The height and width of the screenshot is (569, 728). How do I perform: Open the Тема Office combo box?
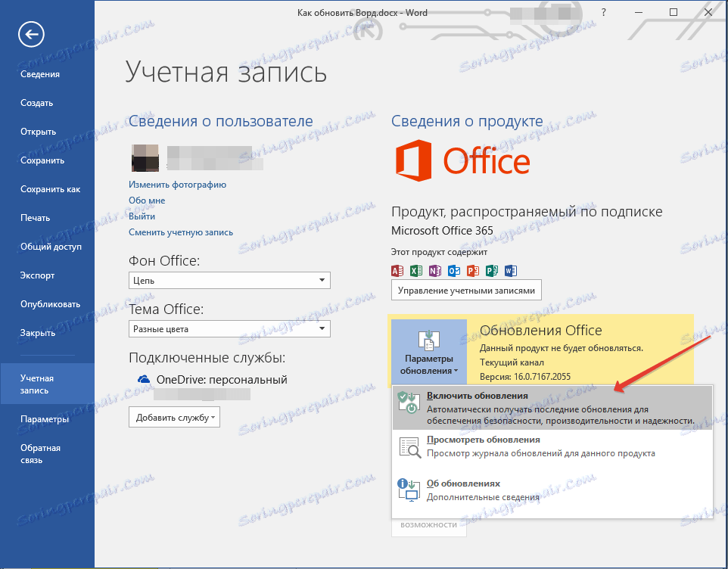(x=229, y=329)
